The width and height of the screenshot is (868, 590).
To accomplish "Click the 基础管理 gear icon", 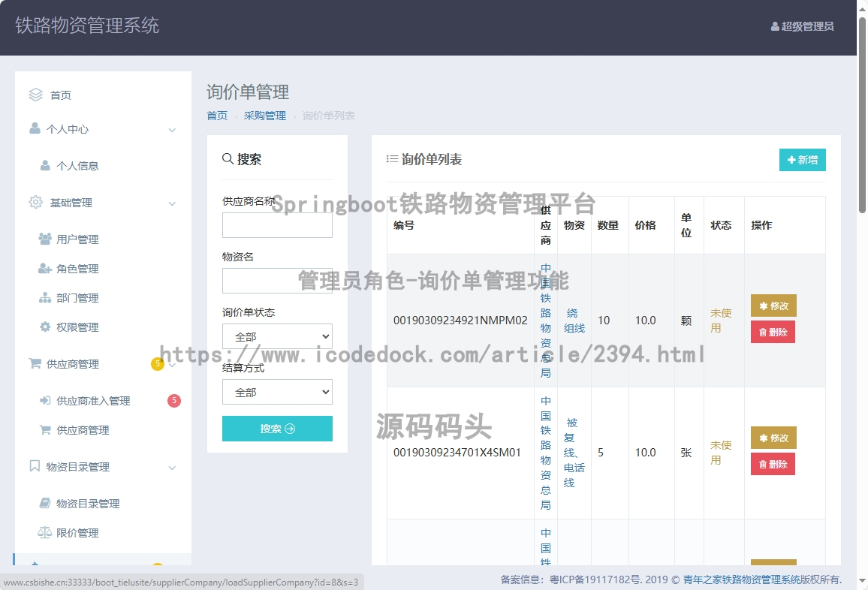I will (35, 202).
